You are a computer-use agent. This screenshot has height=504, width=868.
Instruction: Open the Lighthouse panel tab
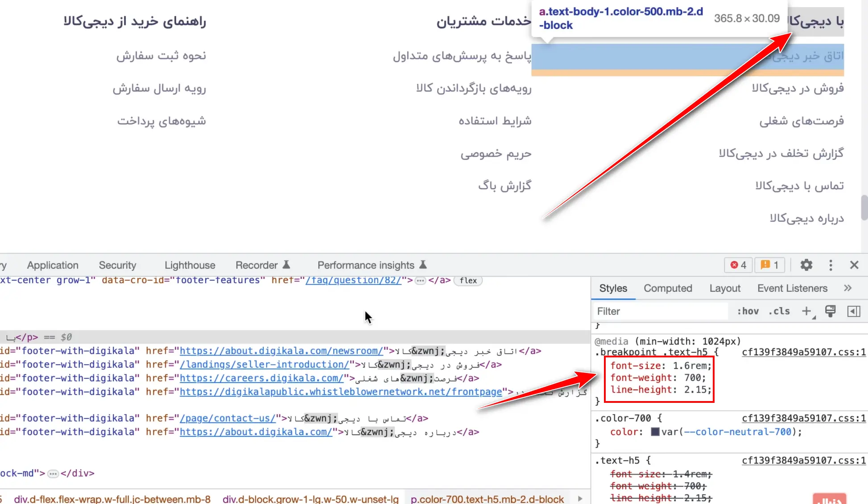tap(190, 265)
